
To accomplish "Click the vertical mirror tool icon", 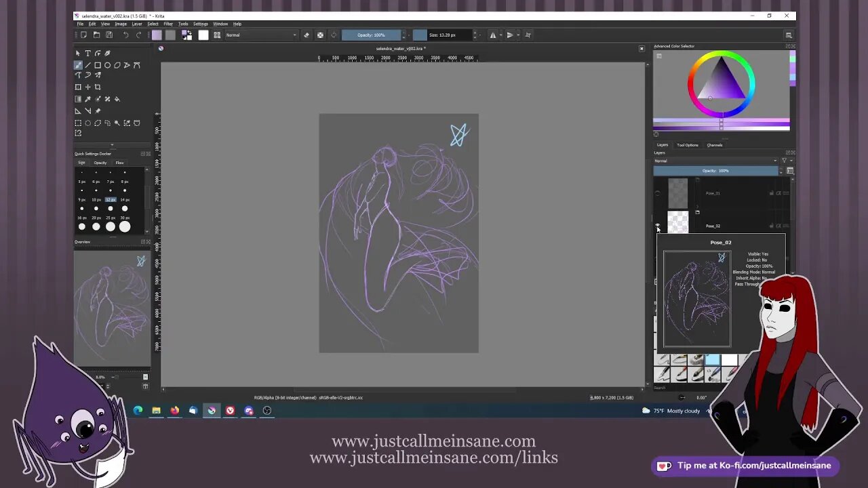I will [x=510, y=35].
